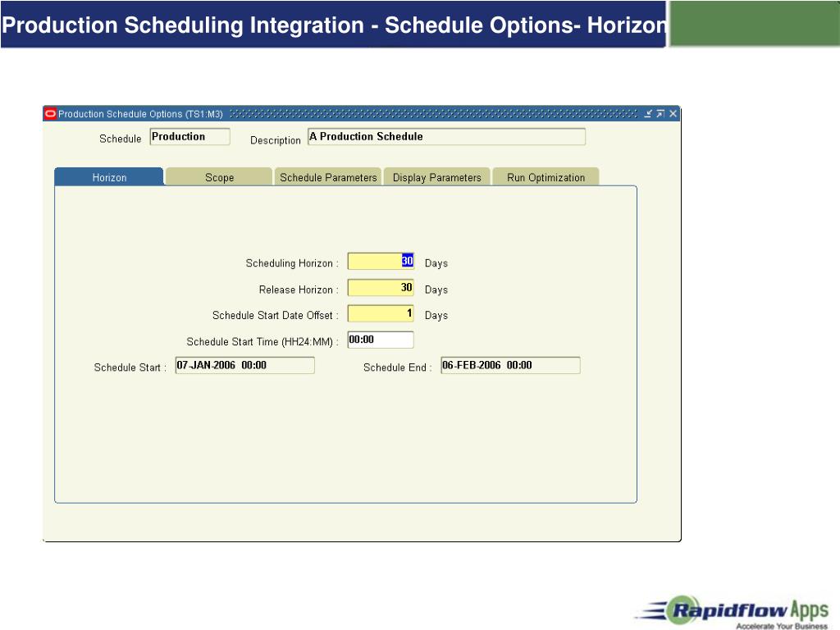Click the Rapidflow Apps logo
The width and height of the screenshot is (840, 630).
(x=733, y=612)
